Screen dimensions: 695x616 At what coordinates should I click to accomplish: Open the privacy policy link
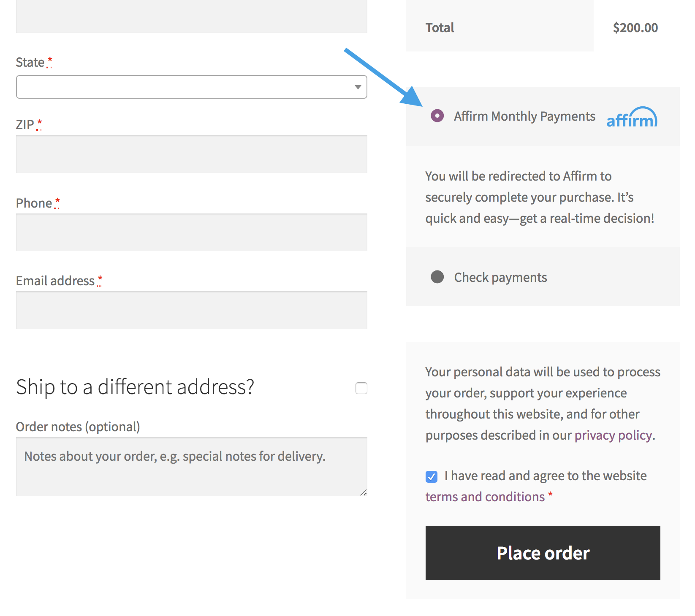614,435
